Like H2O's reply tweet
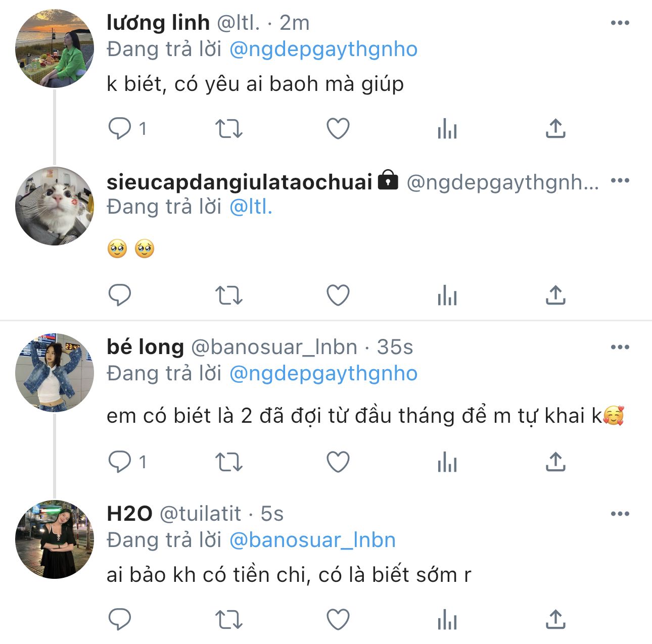This screenshot has height=644, width=652. (x=338, y=619)
